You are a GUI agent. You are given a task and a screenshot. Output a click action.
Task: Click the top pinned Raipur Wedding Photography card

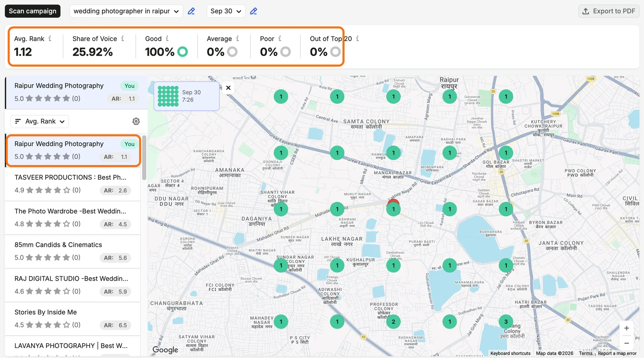[76, 93]
